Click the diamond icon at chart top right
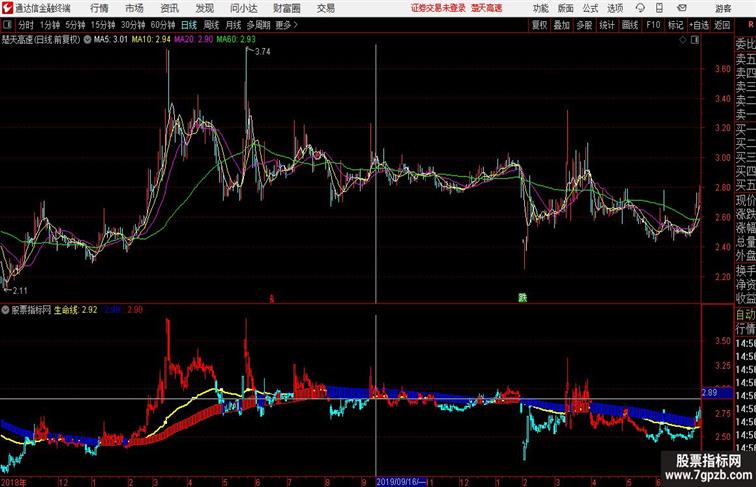The image size is (756, 487). tap(683, 40)
